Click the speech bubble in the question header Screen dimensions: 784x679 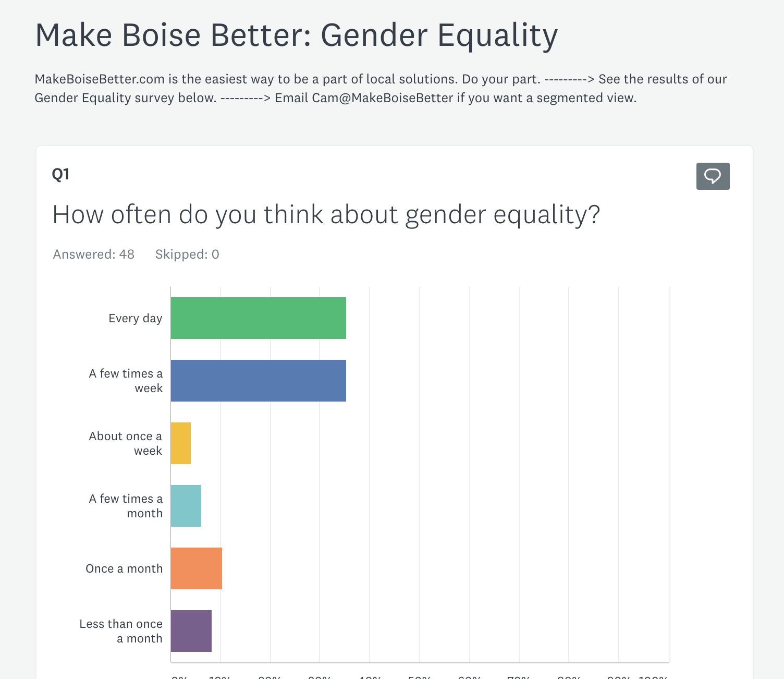(x=713, y=176)
